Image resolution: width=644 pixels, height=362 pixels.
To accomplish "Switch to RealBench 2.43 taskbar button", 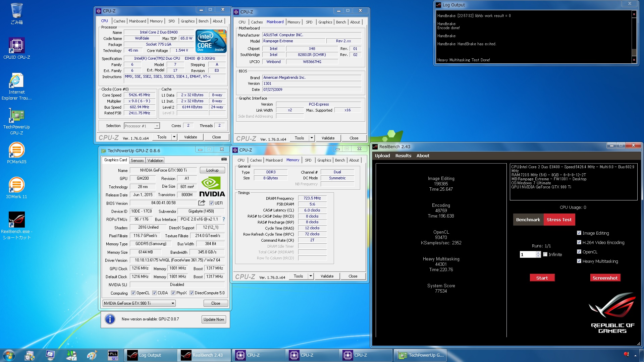I will (x=204, y=355).
